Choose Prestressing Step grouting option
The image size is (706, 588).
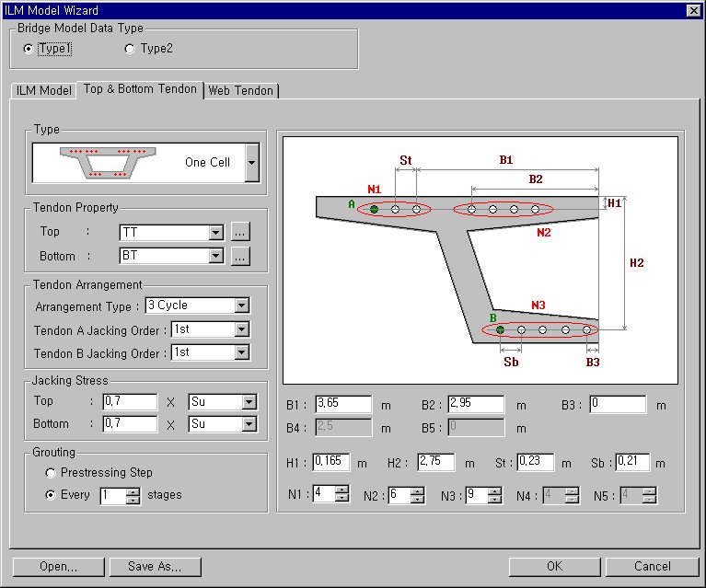[x=52, y=473]
